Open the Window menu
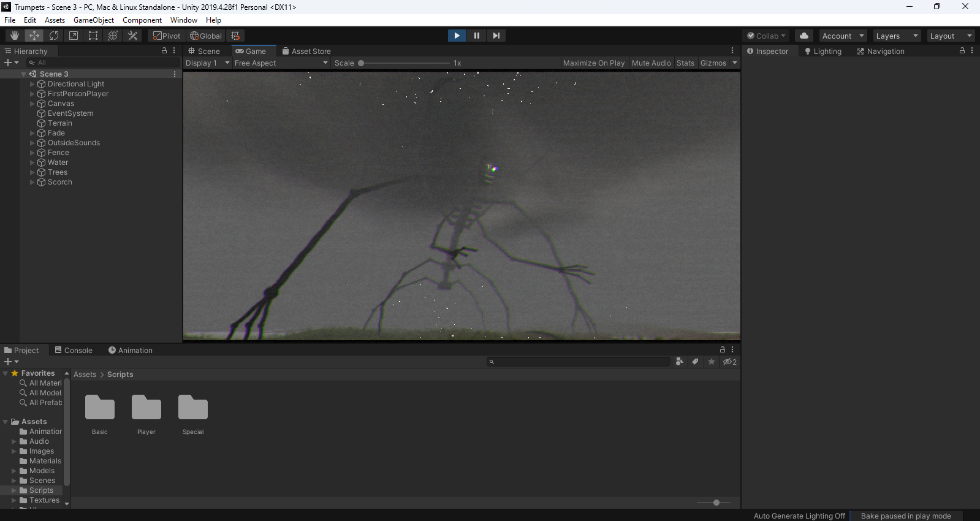Image resolution: width=980 pixels, height=521 pixels. tap(184, 20)
